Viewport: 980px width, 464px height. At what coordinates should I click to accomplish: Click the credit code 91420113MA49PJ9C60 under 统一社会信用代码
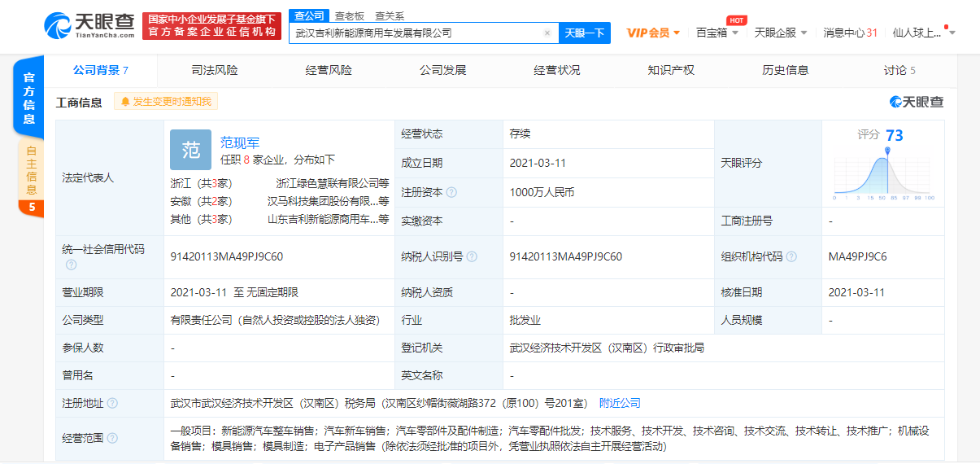tap(227, 256)
